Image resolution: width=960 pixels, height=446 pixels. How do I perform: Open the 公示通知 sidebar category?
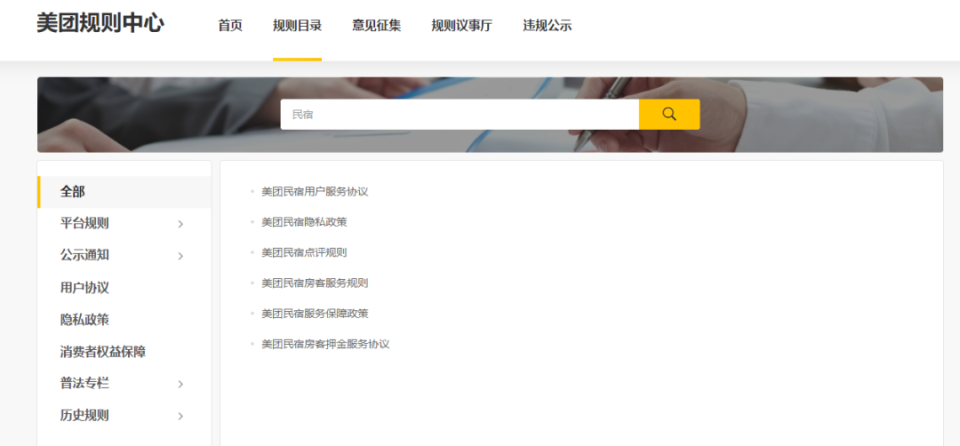84,255
